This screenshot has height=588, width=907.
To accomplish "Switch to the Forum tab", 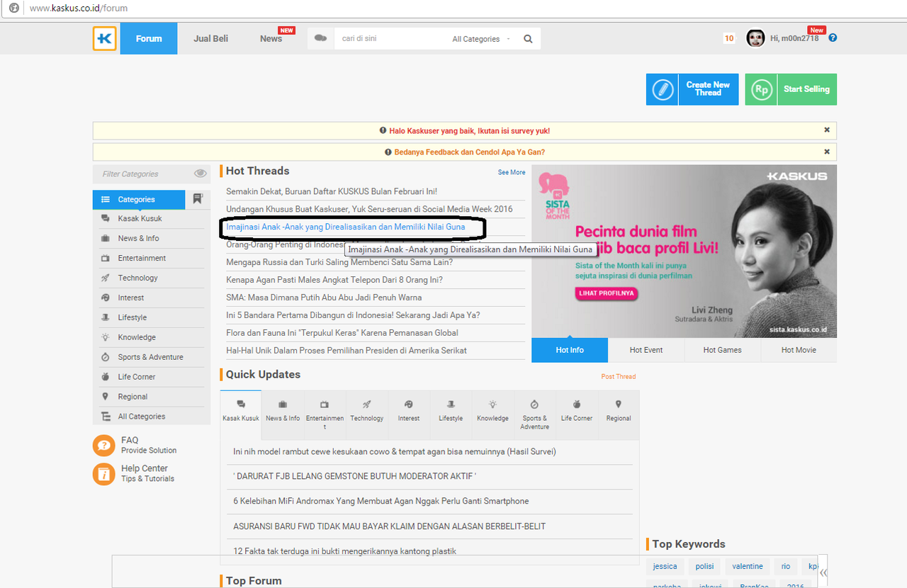I will tap(149, 38).
